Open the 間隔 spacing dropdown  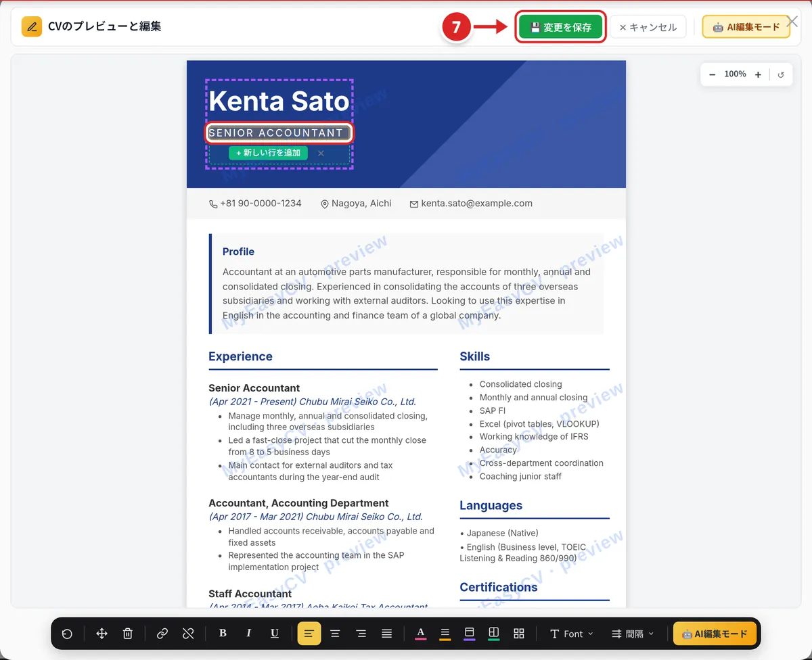633,634
